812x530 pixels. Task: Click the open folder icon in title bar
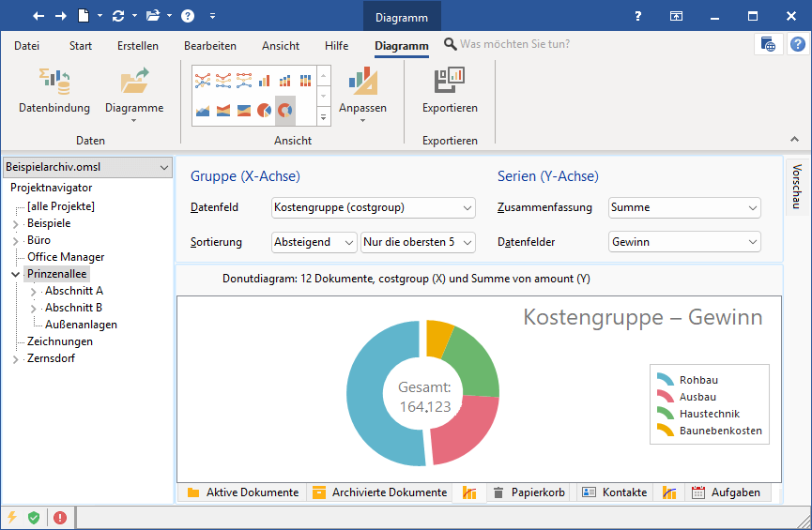coord(153,16)
